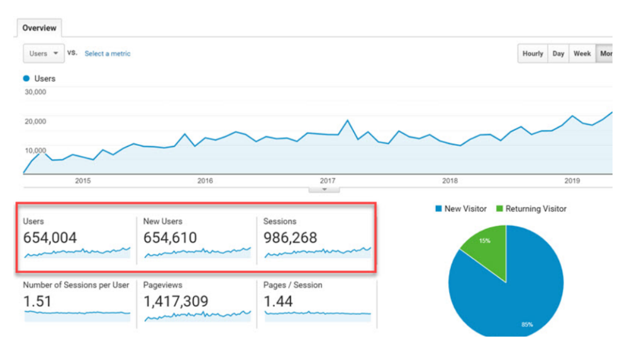Image resolution: width=644 pixels, height=356 pixels.
Task: Toggle the partially visible Month button
Action: click(605, 53)
